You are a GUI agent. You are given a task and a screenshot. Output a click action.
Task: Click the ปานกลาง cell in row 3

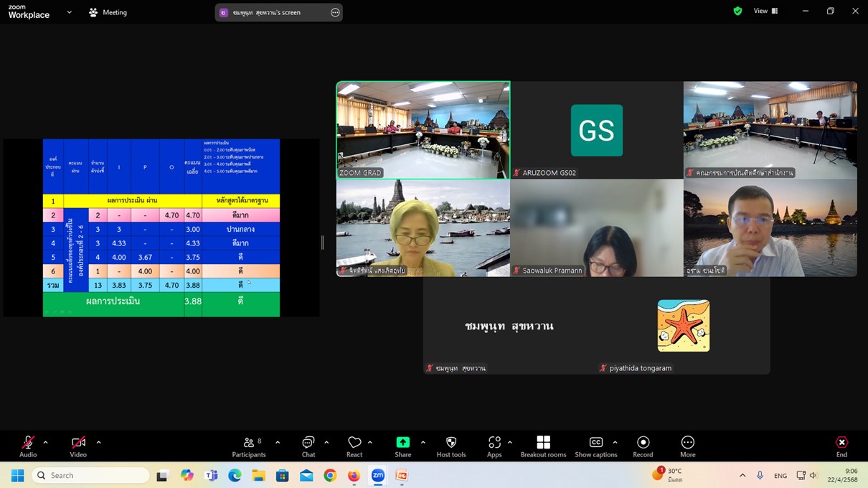[240, 229]
